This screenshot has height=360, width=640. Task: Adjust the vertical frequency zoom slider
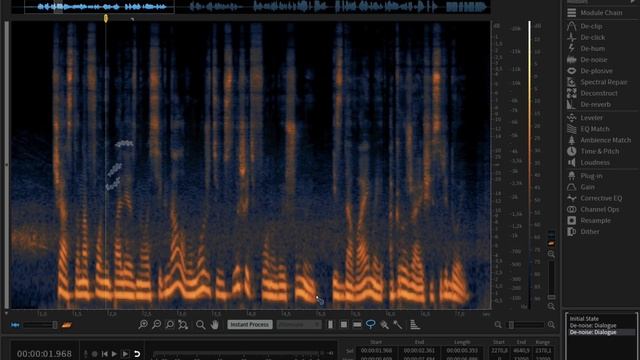[551, 280]
